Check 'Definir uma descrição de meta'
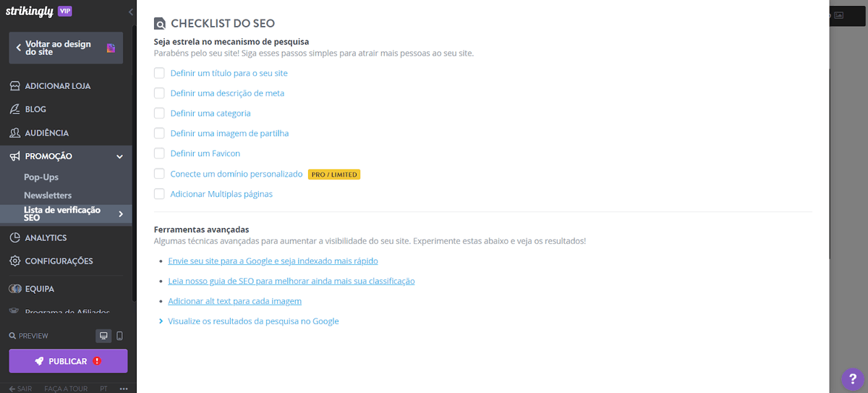The width and height of the screenshot is (868, 393). pos(159,93)
